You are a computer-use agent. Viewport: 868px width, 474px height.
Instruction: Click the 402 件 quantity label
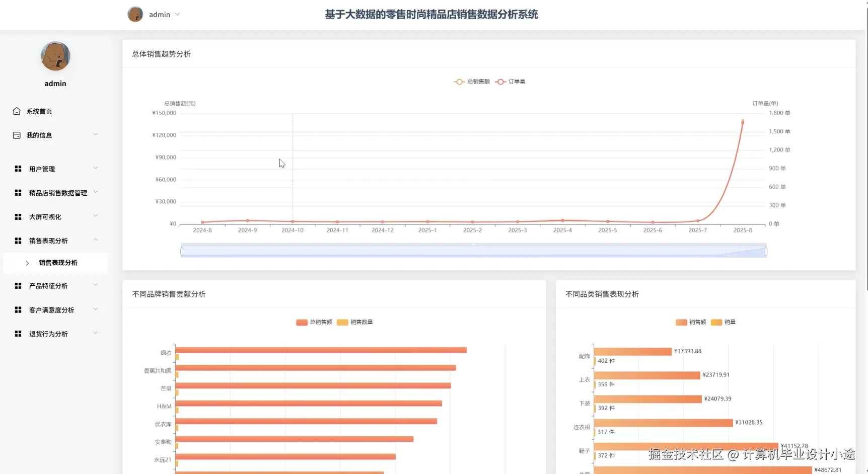click(606, 361)
